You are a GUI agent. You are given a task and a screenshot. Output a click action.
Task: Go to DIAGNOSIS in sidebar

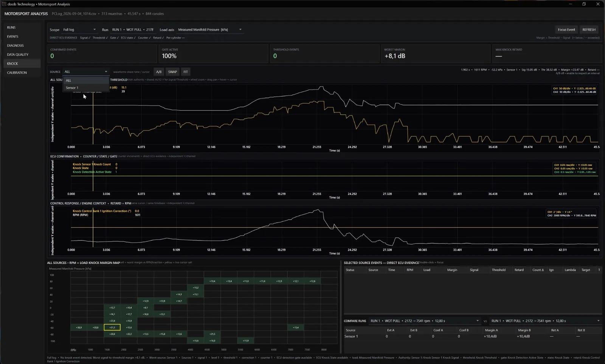coord(15,46)
